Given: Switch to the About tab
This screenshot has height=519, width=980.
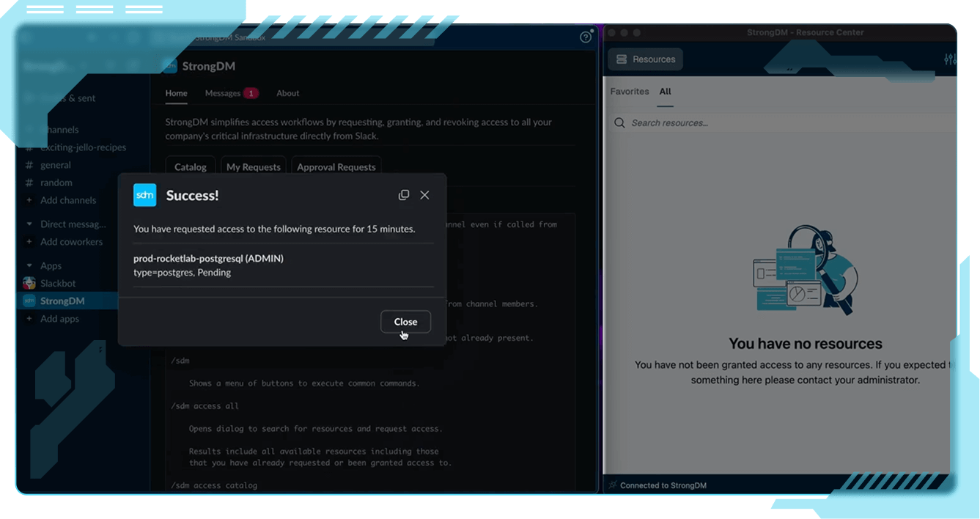Looking at the screenshot, I should 287,93.
